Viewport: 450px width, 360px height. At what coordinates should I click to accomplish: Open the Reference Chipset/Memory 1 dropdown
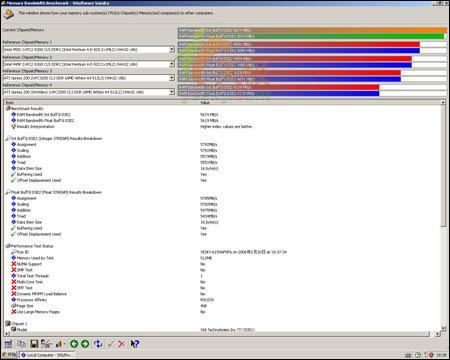click(172, 50)
